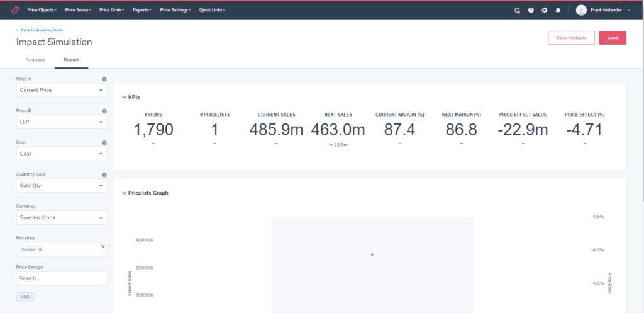Open the notifications bell icon

[x=558, y=10]
